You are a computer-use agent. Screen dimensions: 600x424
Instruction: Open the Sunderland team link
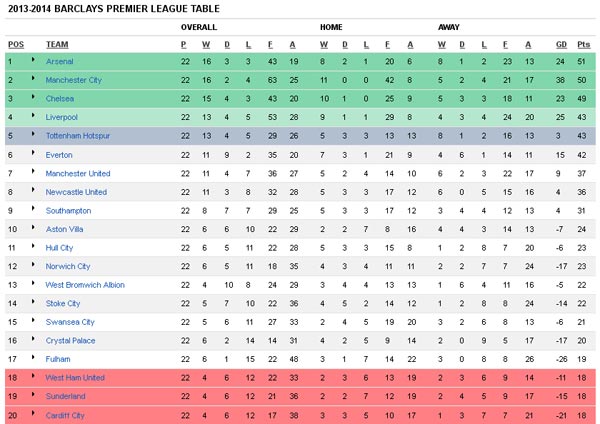tap(65, 396)
